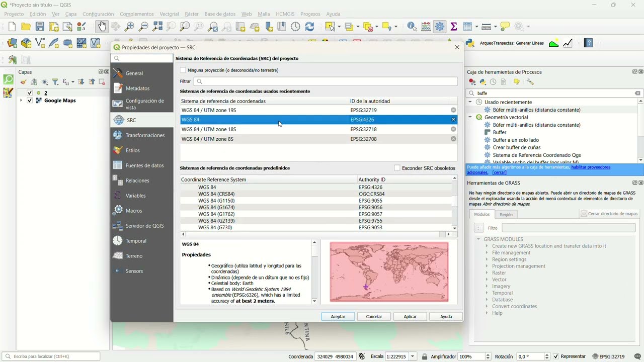Collapse GRASS MODULES tree
The width and height of the screenshot is (644, 362).
tap(479, 239)
